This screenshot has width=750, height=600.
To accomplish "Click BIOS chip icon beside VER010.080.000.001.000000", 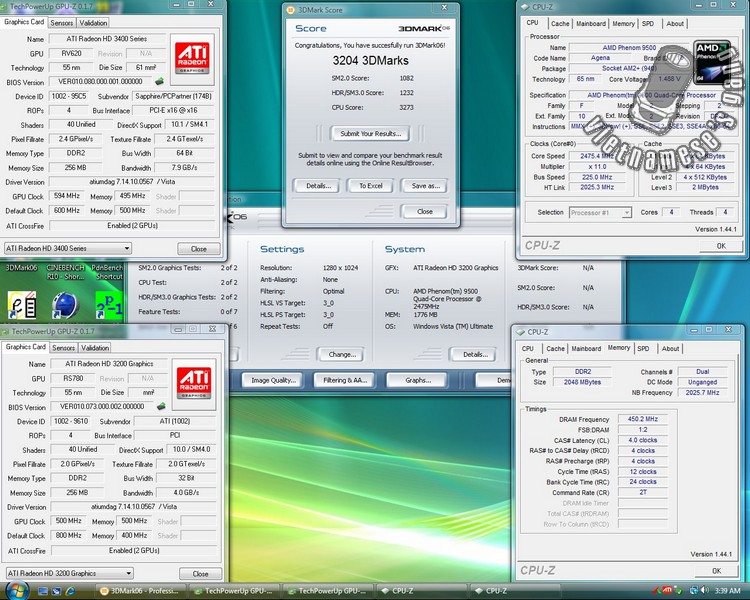I will (159, 81).
